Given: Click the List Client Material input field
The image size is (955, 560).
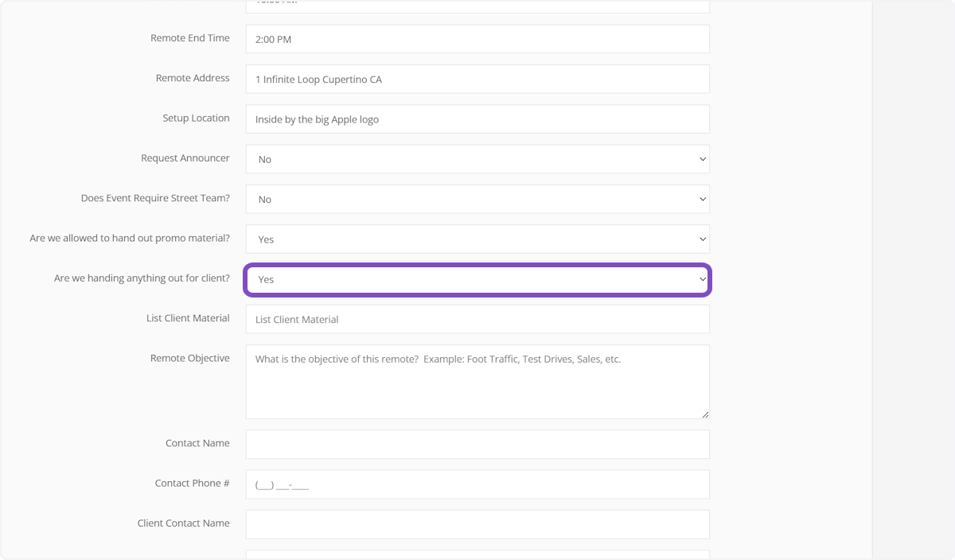Looking at the screenshot, I should point(477,319).
